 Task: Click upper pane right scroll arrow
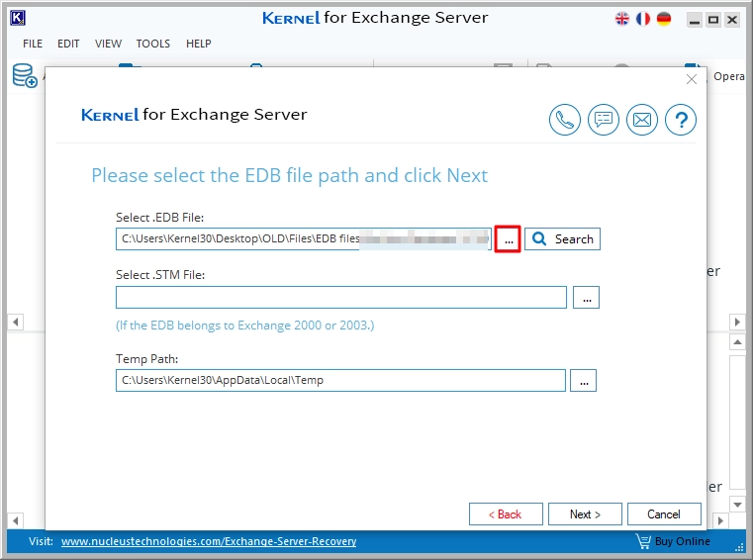coord(737,322)
